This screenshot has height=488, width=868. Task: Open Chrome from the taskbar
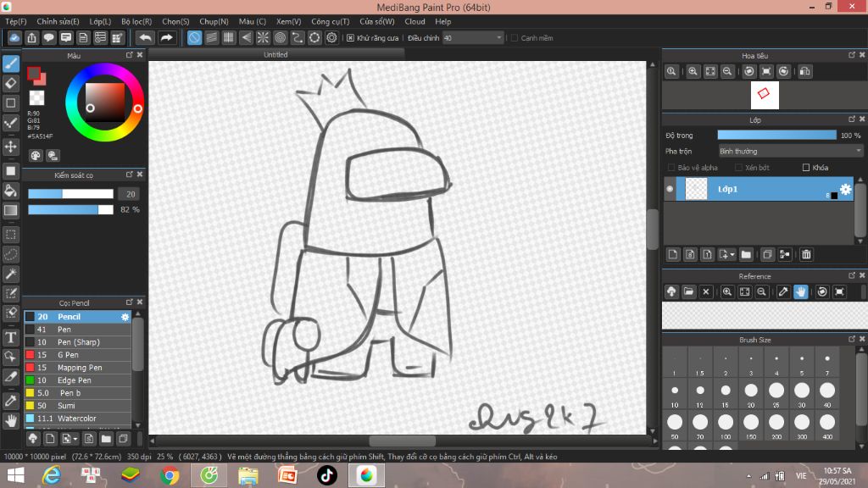pyautogui.click(x=170, y=475)
